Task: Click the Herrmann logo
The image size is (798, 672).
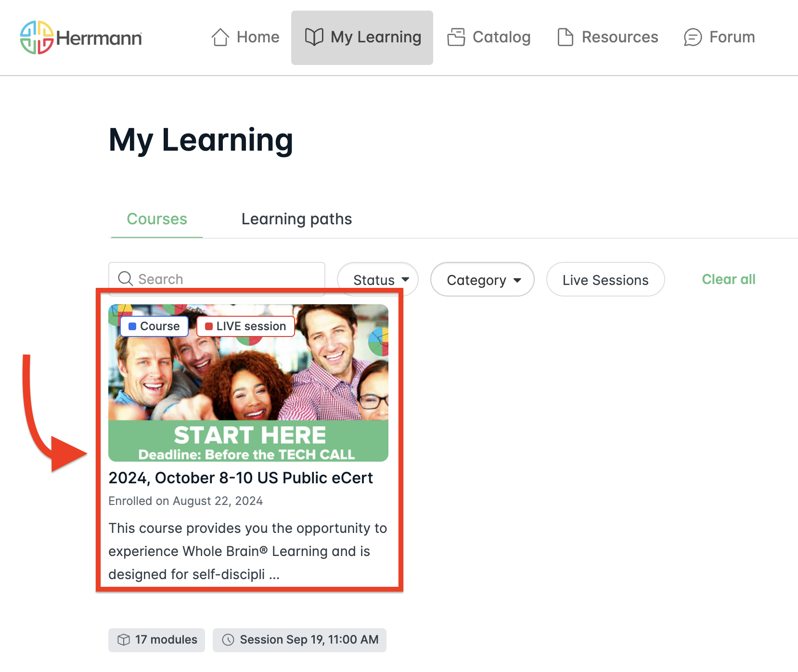Action: [x=81, y=37]
